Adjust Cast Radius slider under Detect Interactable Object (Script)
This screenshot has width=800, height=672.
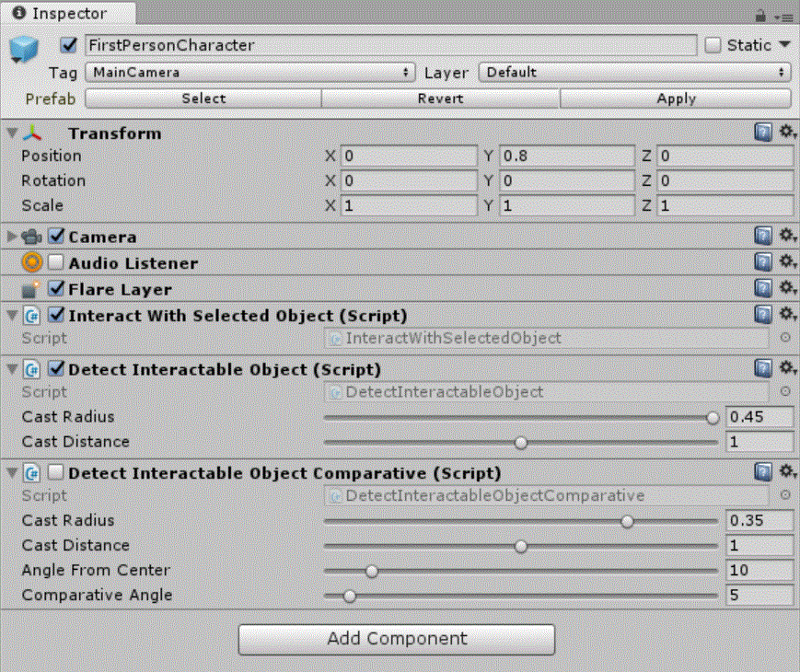pos(521,417)
